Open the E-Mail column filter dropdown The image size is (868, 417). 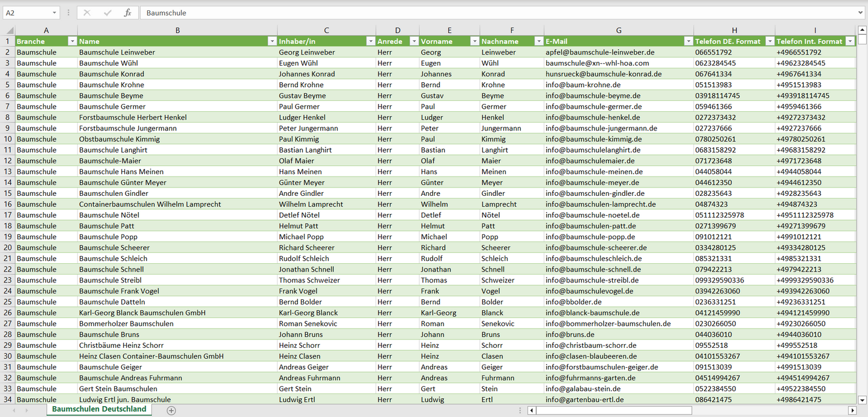click(x=688, y=41)
